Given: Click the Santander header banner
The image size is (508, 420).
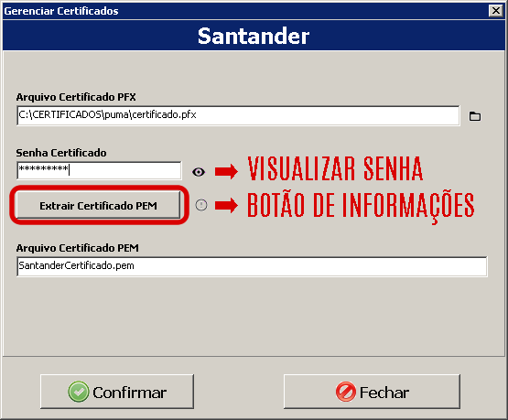Looking at the screenshot, I should click(x=254, y=36).
